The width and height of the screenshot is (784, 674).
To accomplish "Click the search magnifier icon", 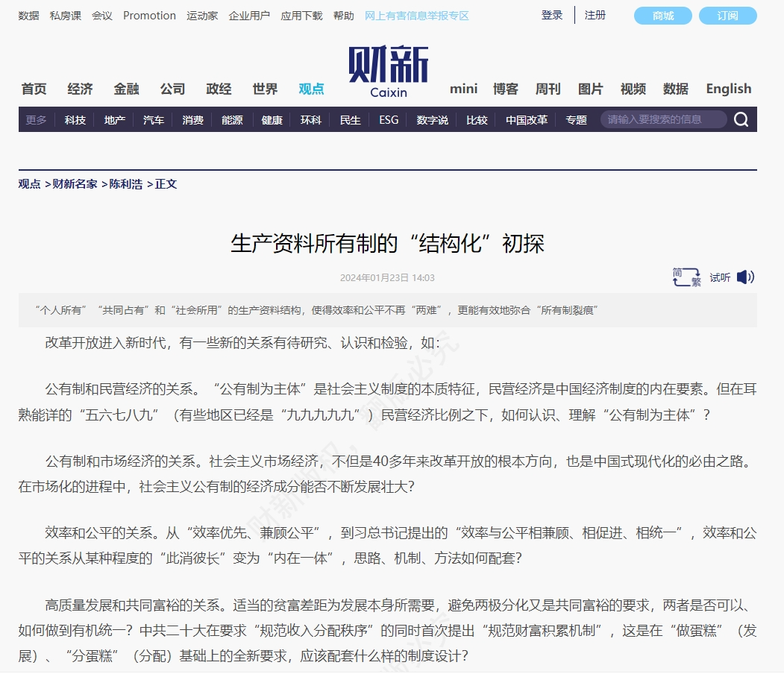I will click(x=740, y=119).
